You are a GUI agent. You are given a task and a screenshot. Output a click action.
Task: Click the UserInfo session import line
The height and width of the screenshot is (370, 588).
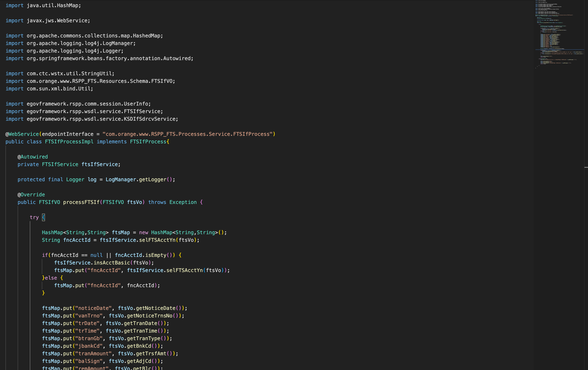[78, 104]
